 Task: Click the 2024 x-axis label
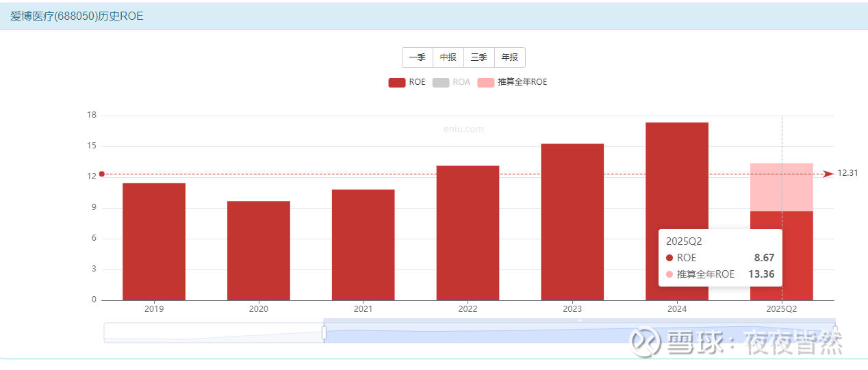tap(677, 309)
